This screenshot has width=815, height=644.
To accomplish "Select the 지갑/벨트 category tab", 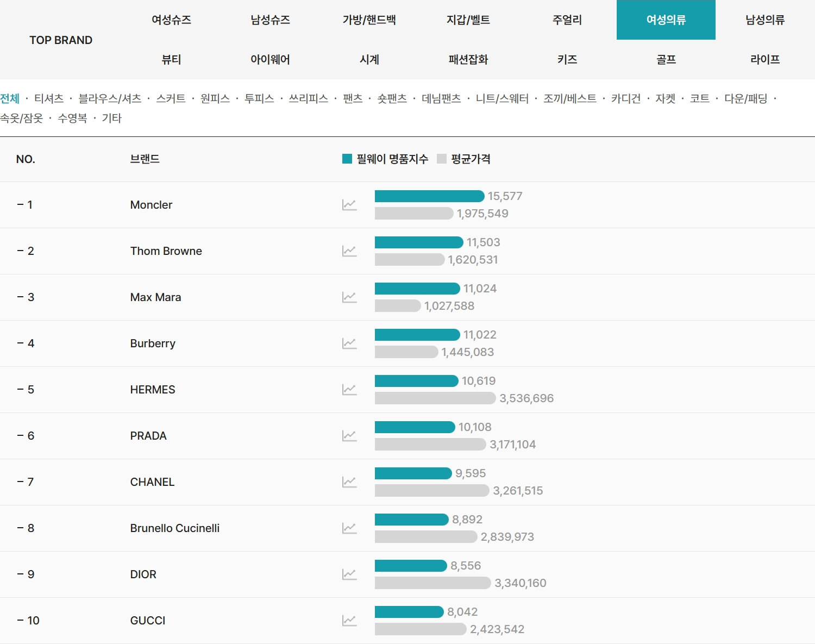I will point(468,20).
